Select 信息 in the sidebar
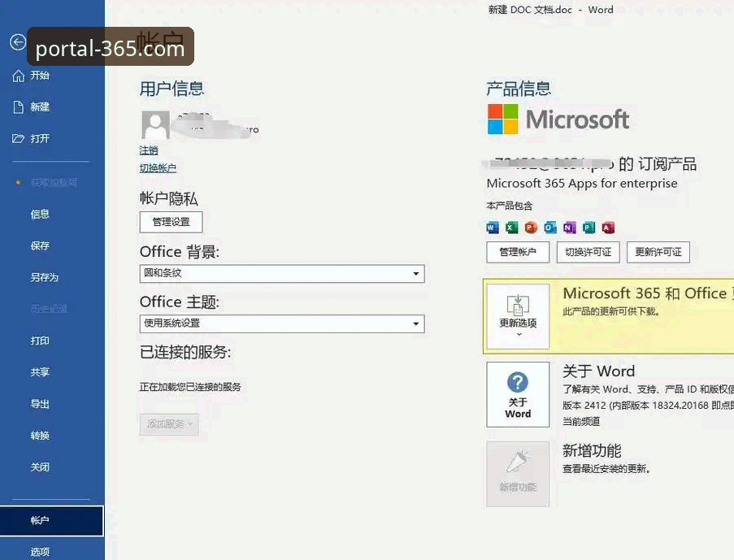 click(40, 215)
